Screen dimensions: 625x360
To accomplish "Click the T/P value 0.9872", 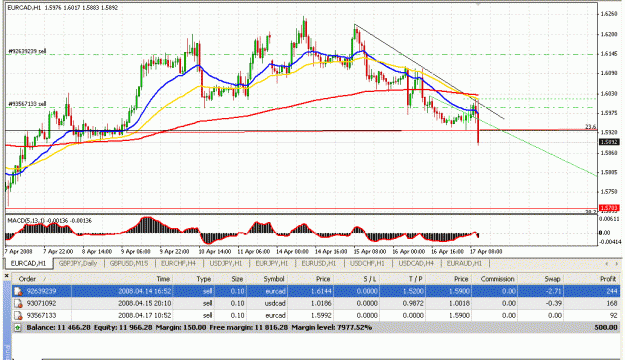I will point(413,303).
